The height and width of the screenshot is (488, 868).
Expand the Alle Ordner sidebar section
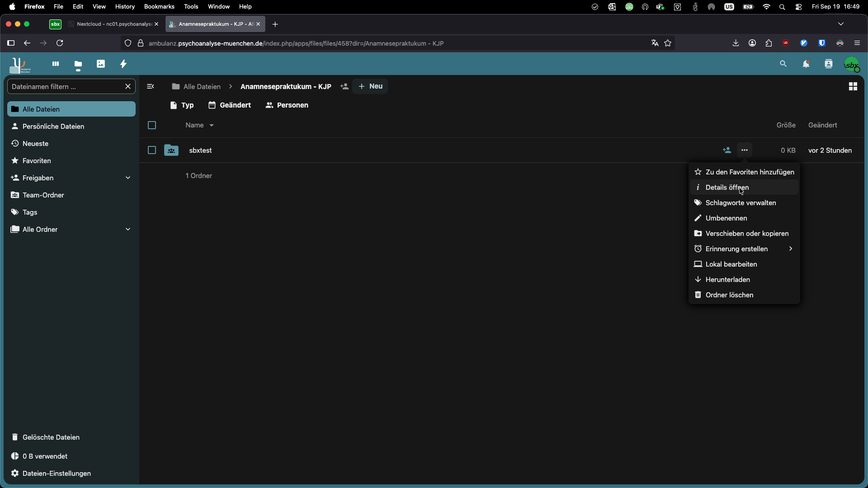(128, 230)
